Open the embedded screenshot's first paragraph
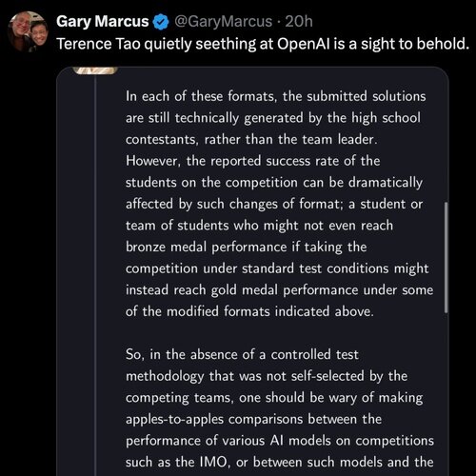476x476 pixels. pos(279,204)
